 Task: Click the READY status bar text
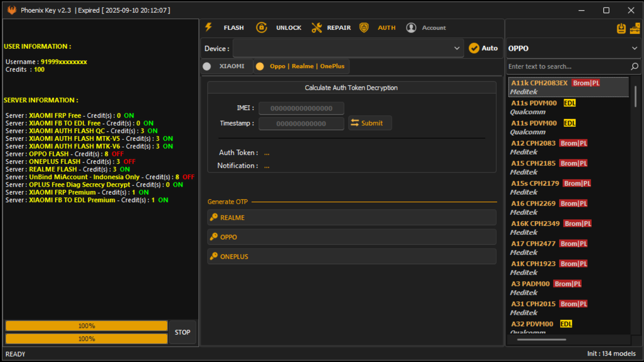tap(16, 354)
